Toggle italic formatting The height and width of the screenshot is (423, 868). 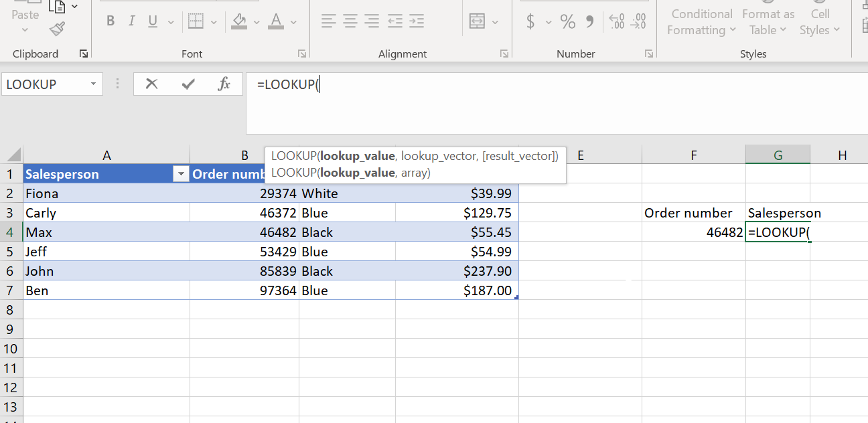coord(131,21)
